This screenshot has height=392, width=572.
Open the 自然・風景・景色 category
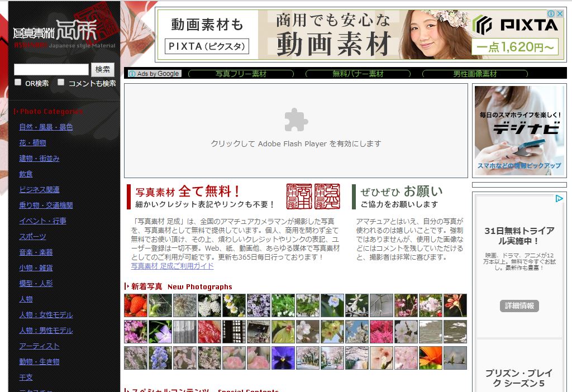click(x=46, y=127)
